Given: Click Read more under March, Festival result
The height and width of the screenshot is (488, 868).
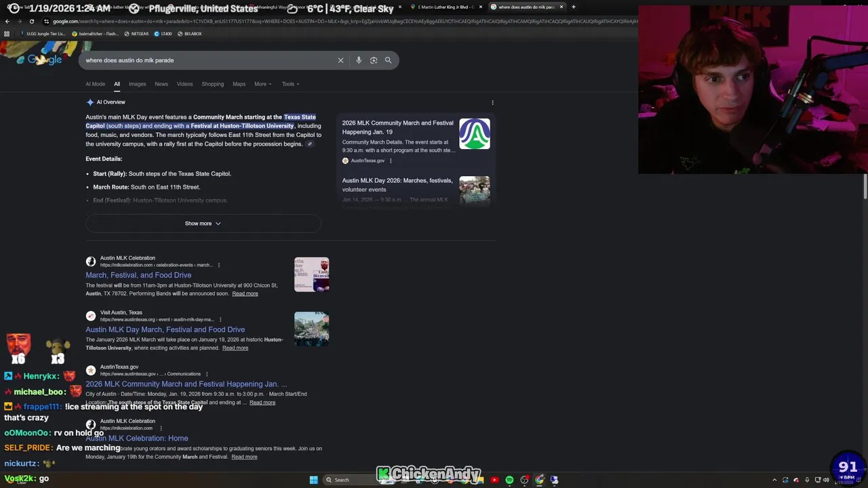Looking at the screenshot, I should tap(245, 293).
